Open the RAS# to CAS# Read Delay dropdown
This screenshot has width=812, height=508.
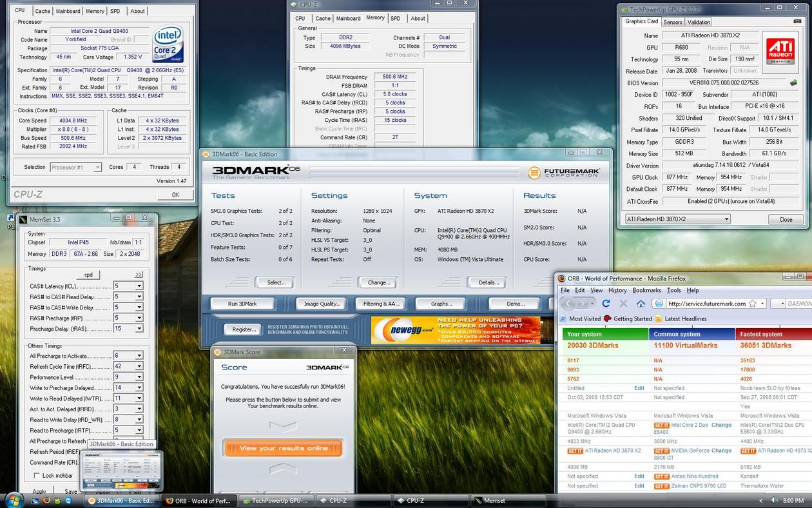(139, 297)
